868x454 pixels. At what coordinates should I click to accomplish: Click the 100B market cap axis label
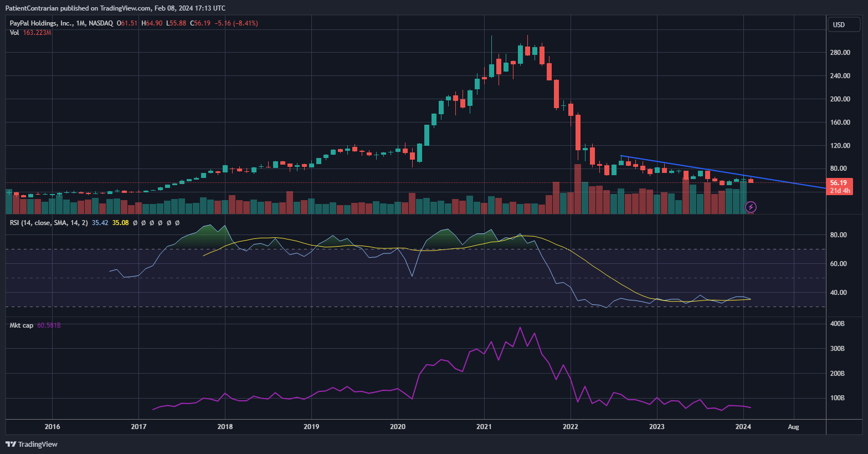837,398
